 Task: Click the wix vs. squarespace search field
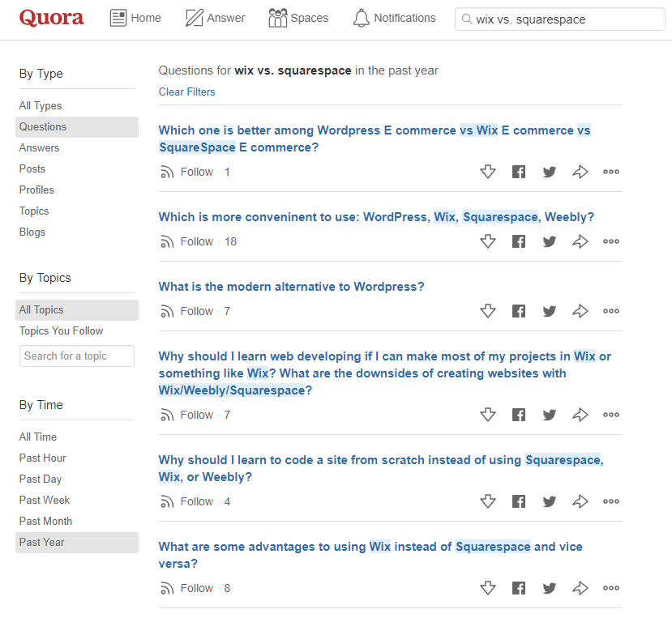559,19
